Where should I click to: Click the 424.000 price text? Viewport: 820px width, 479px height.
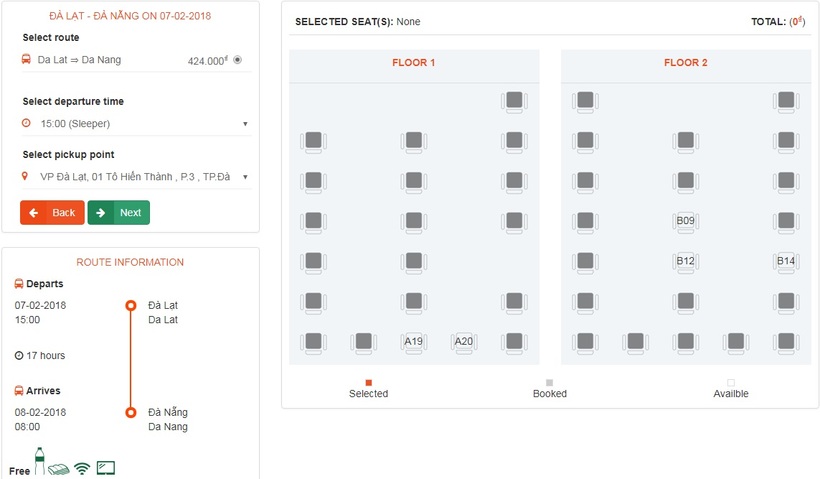click(x=208, y=61)
